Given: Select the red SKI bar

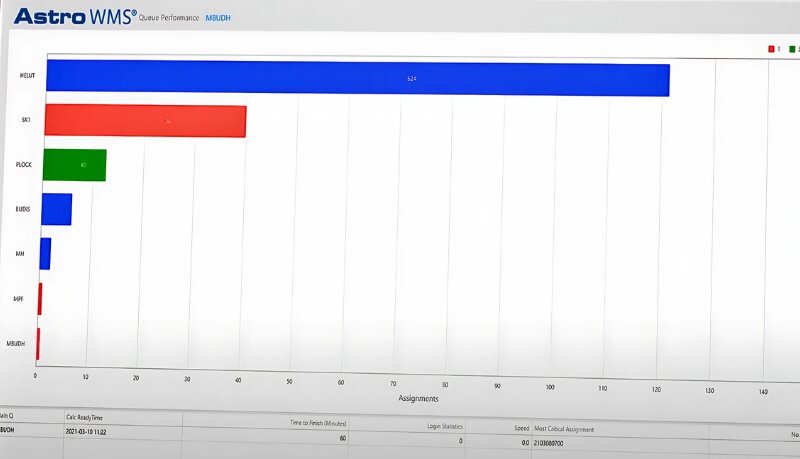Looking at the screenshot, I should click(x=144, y=121).
